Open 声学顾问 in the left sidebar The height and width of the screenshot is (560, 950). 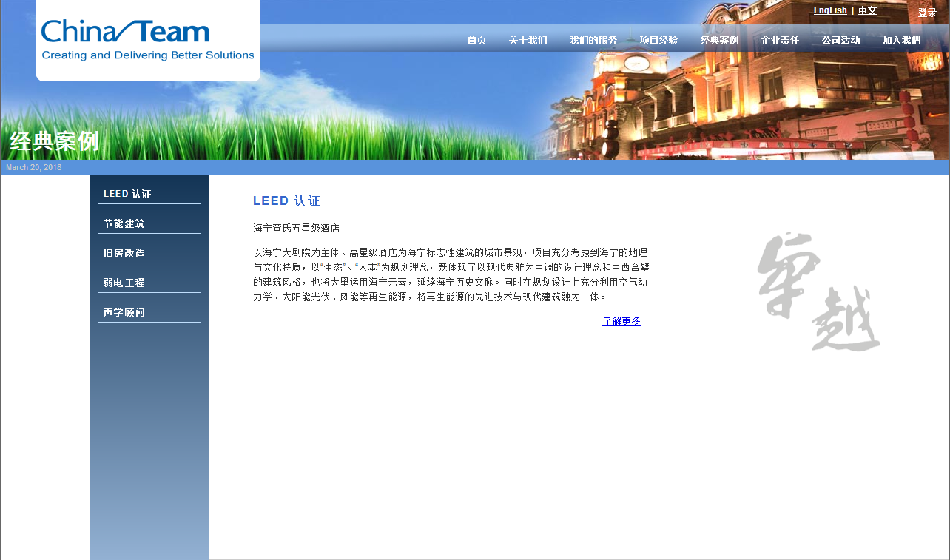124,312
